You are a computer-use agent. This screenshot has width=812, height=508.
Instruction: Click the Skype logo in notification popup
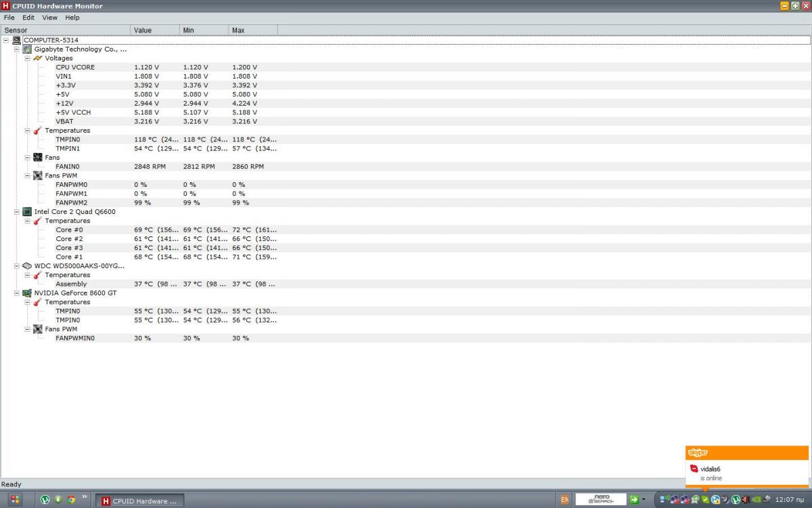click(697, 452)
